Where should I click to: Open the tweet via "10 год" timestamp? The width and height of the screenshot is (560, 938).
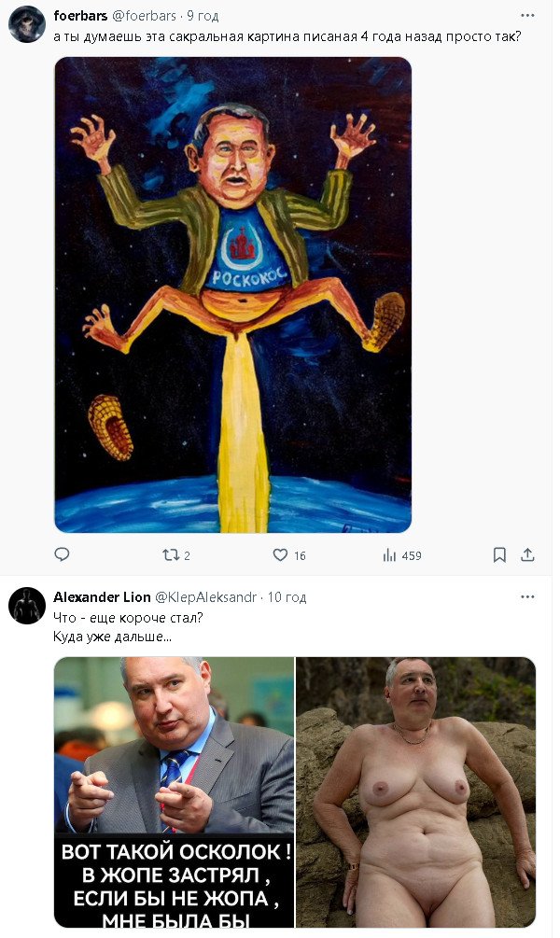click(x=287, y=597)
